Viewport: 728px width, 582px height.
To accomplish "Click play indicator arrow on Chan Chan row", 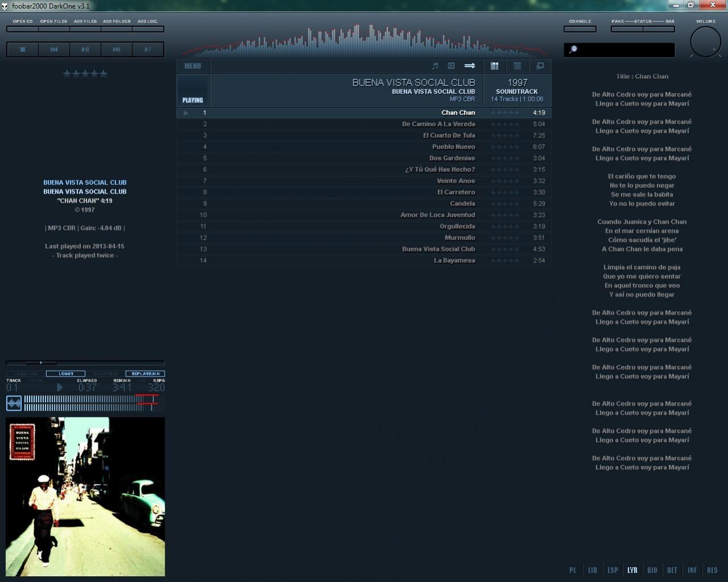I will click(x=186, y=113).
